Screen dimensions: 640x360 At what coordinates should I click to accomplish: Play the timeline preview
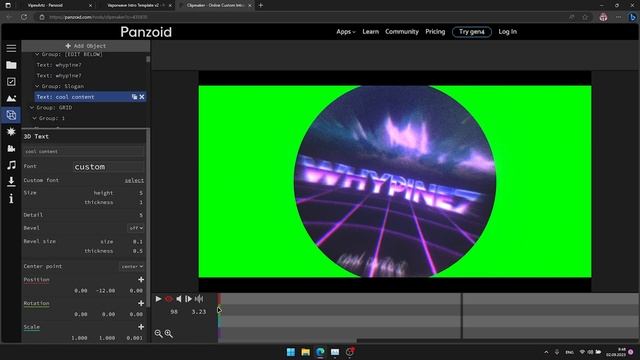[x=158, y=299]
